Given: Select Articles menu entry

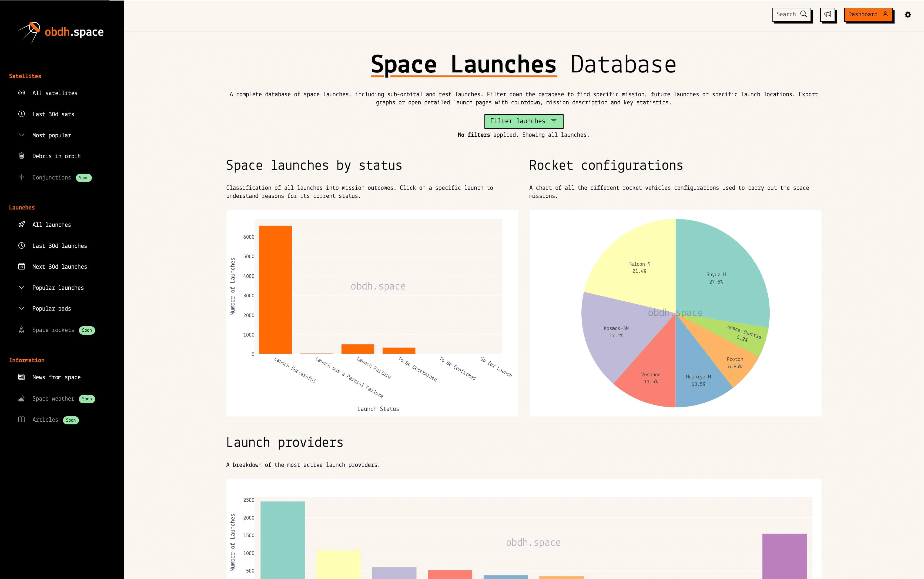Looking at the screenshot, I should click(x=45, y=420).
